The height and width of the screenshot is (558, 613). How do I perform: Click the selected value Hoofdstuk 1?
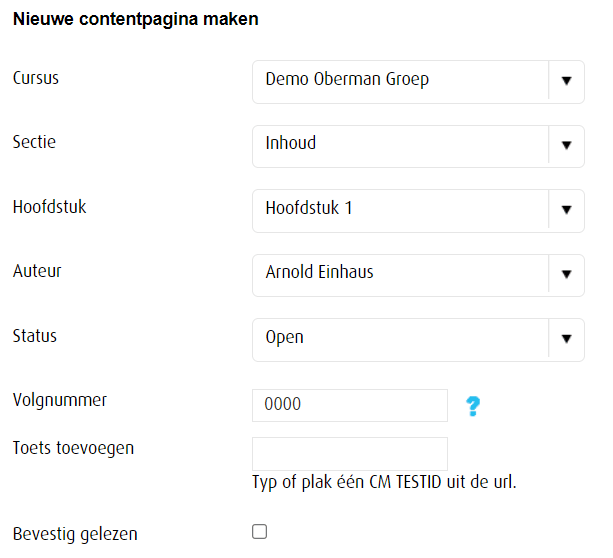coord(309,208)
